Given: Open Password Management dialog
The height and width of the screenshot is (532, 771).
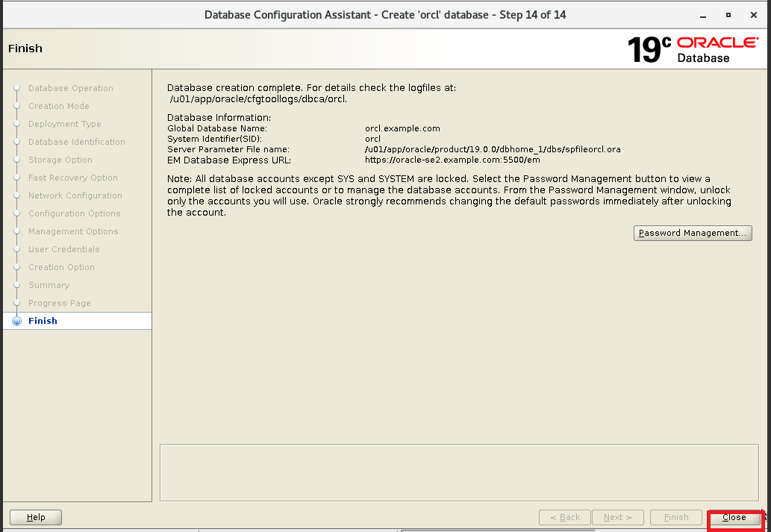Looking at the screenshot, I should pyautogui.click(x=693, y=233).
